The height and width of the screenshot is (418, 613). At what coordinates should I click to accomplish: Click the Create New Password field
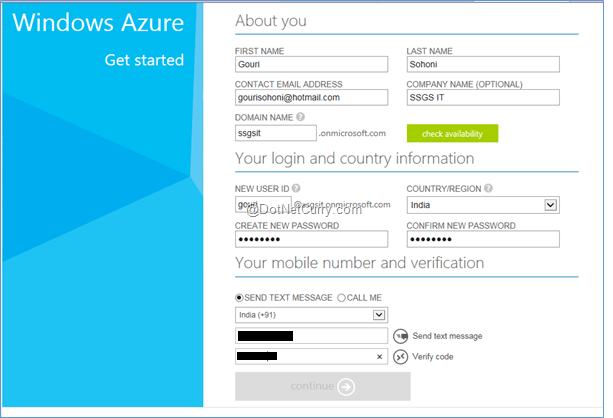pyautogui.click(x=310, y=240)
